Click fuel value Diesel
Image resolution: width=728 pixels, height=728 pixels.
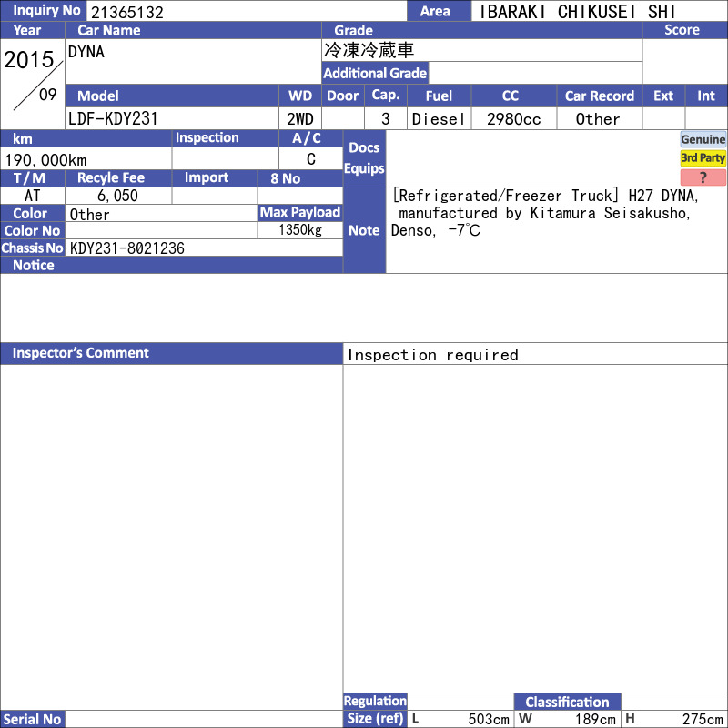tap(439, 119)
